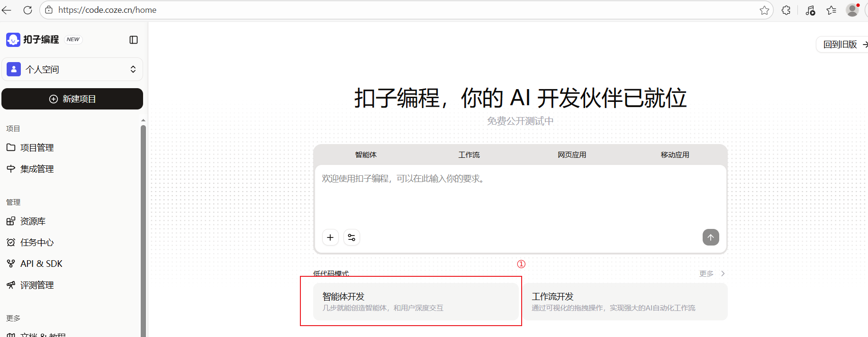Screen dimensions: 868x337
Task: Open the favorites list icon
Action: click(832, 10)
